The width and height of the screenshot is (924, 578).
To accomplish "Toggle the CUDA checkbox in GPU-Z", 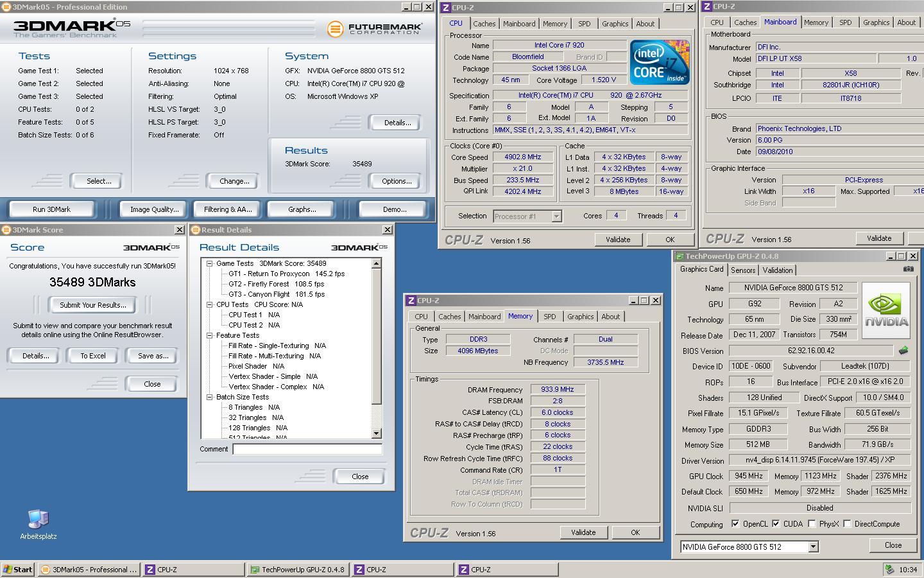I will [776, 524].
